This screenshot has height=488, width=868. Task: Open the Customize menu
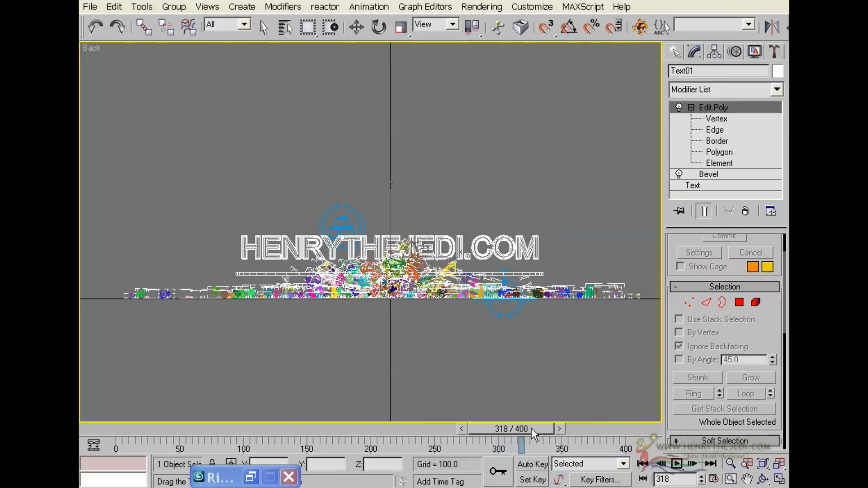coord(532,7)
